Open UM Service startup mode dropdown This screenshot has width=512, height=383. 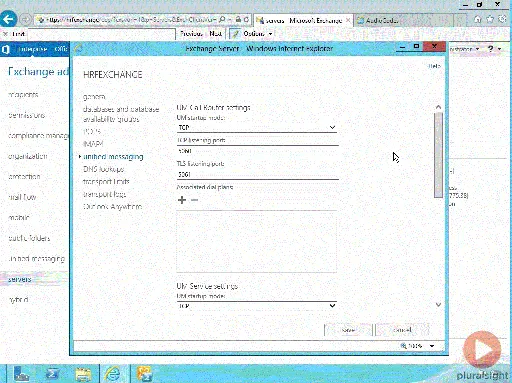[x=257, y=306]
